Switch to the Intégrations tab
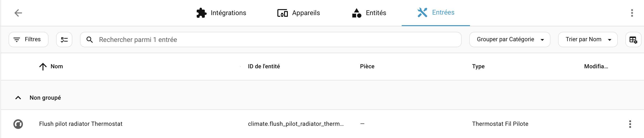The image size is (644, 138). click(228, 13)
